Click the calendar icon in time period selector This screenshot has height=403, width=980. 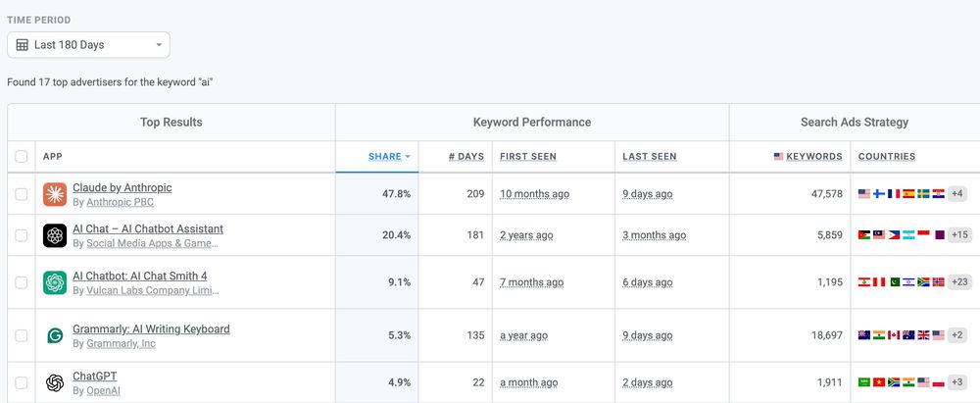[x=22, y=45]
